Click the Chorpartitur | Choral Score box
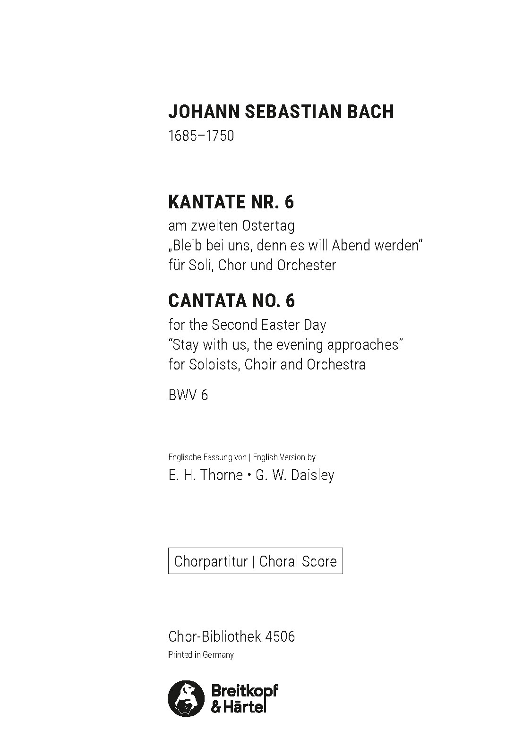 pyautogui.click(x=255, y=561)
